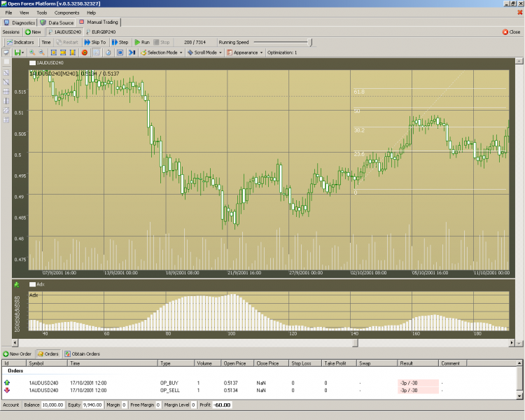Open the Scroll Mode dropdown

[x=204, y=52]
